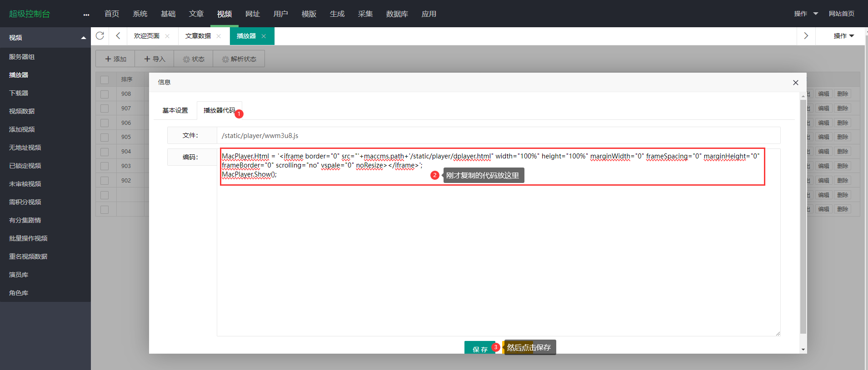The width and height of the screenshot is (868, 370).
Task: Switch to the 基本设置 tab
Action: coord(175,110)
